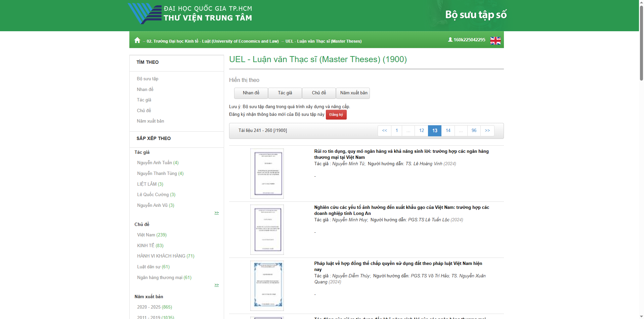This screenshot has height=319, width=644.
Task: Switch language via the UK flag icon
Action: [x=495, y=41]
